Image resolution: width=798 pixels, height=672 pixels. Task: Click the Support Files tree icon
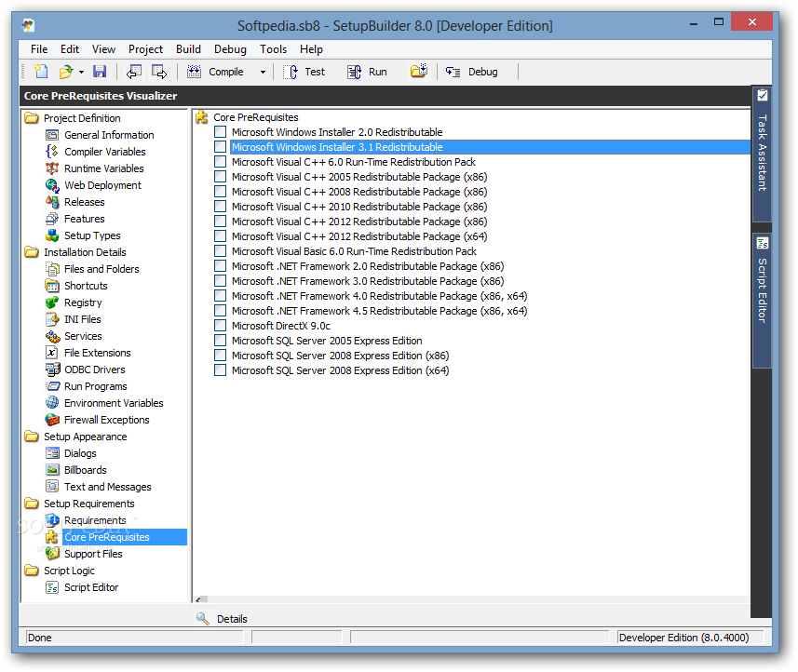[52, 553]
